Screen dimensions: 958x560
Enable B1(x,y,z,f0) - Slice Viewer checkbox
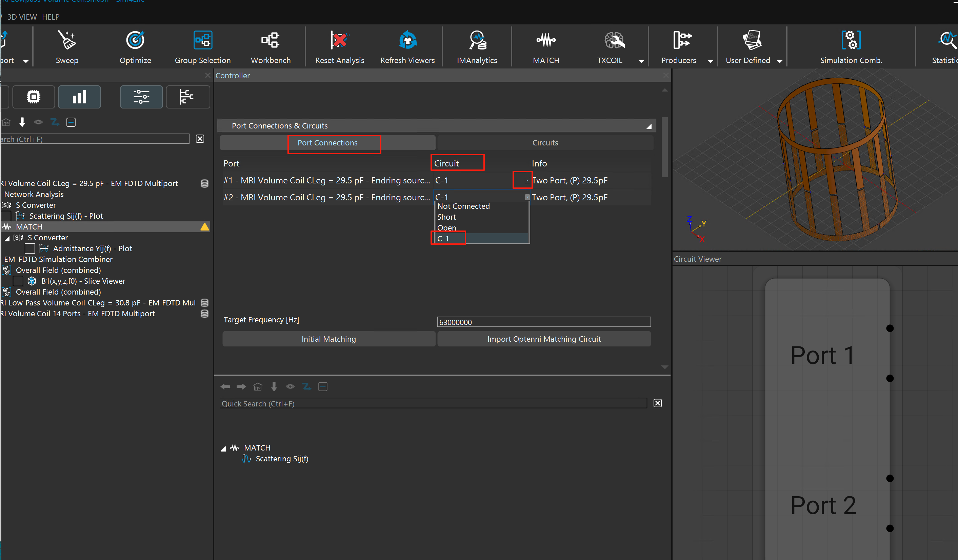tap(18, 281)
